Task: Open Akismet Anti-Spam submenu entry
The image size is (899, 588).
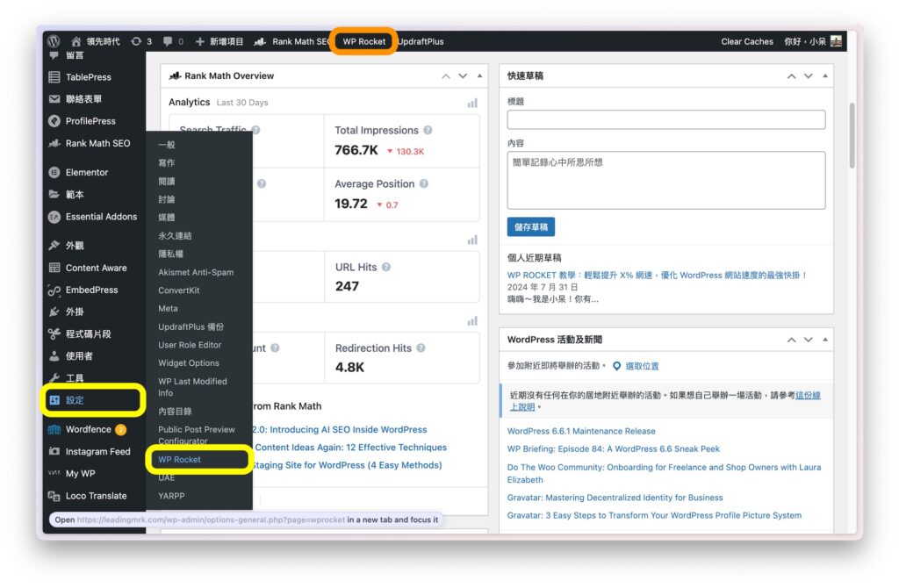Action: (196, 272)
